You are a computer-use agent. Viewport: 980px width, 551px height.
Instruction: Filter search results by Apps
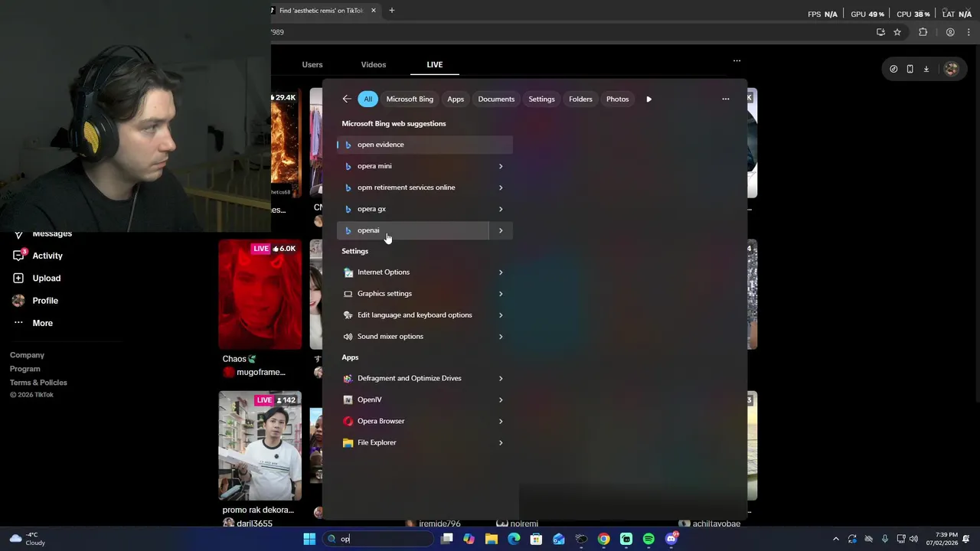point(456,99)
